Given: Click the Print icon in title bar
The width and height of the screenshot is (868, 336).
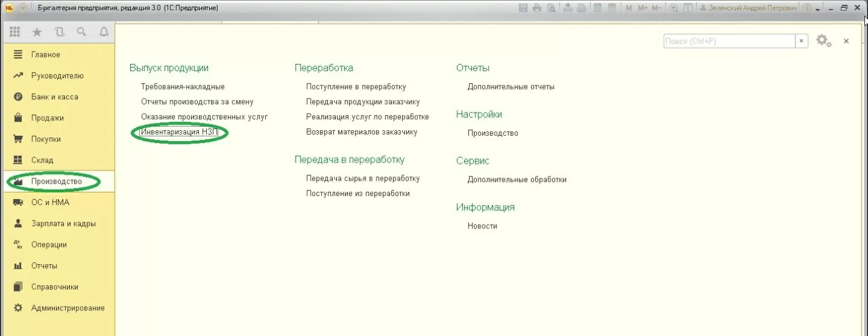Looking at the screenshot, I should click(x=537, y=8).
